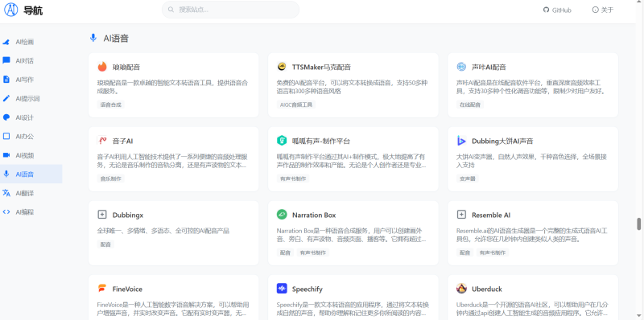The height and width of the screenshot is (320, 644).
Task: Click the Dubbing大饼AI声音 description text
Action: [530, 161]
